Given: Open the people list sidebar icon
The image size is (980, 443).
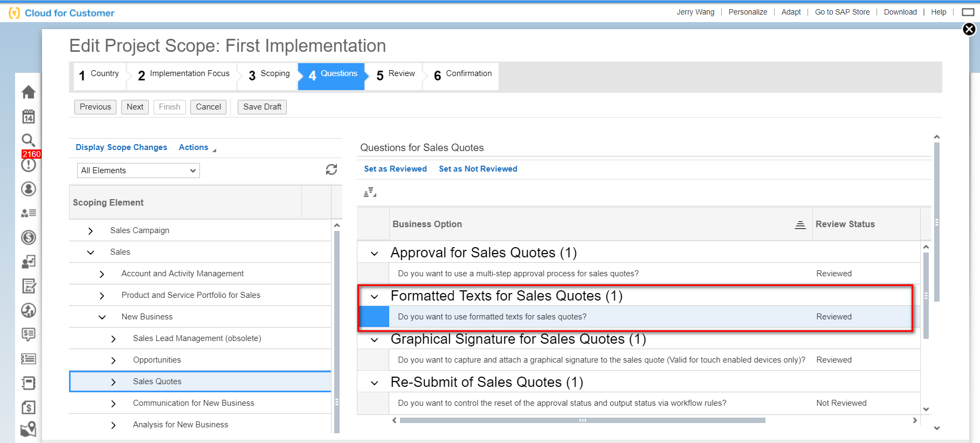Looking at the screenshot, I should [x=29, y=213].
